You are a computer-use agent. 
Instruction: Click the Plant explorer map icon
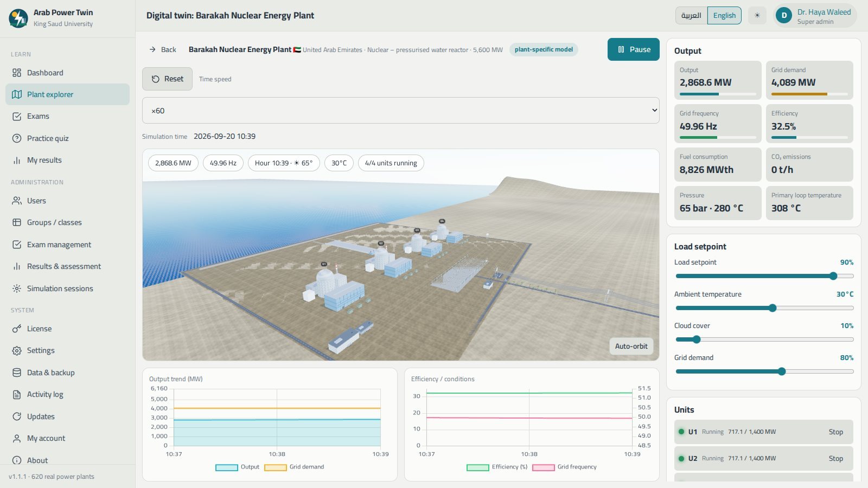(17, 94)
